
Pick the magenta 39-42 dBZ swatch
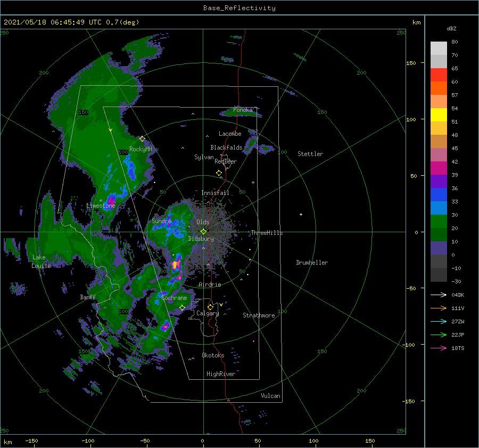point(439,168)
